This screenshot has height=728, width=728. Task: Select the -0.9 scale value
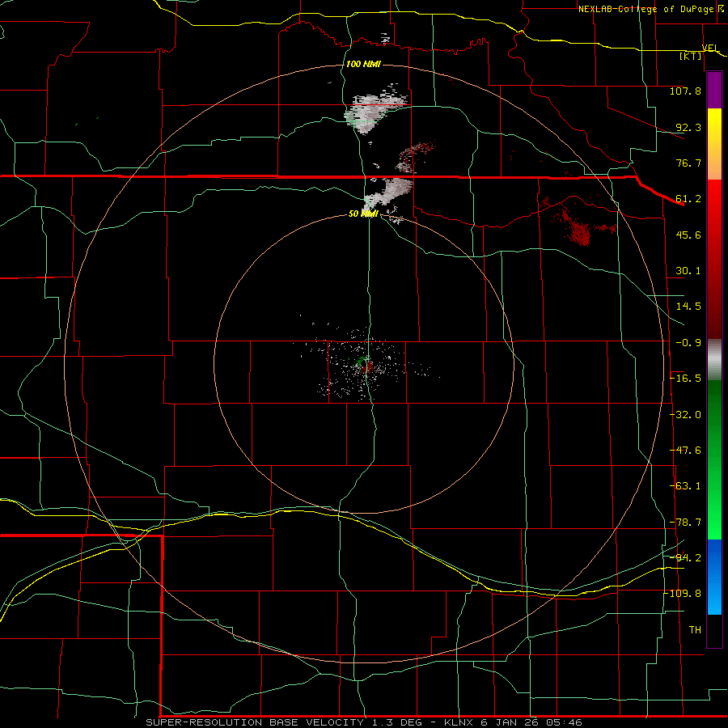(x=688, y=343)
